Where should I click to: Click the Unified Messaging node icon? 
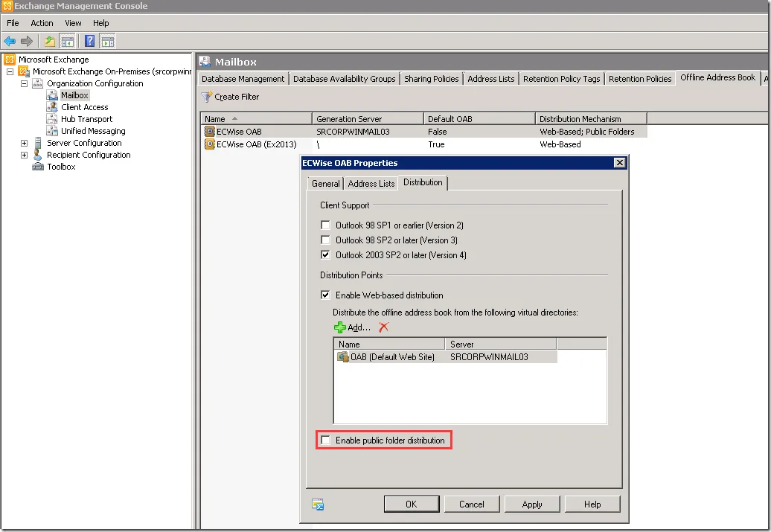click(51, 131)
